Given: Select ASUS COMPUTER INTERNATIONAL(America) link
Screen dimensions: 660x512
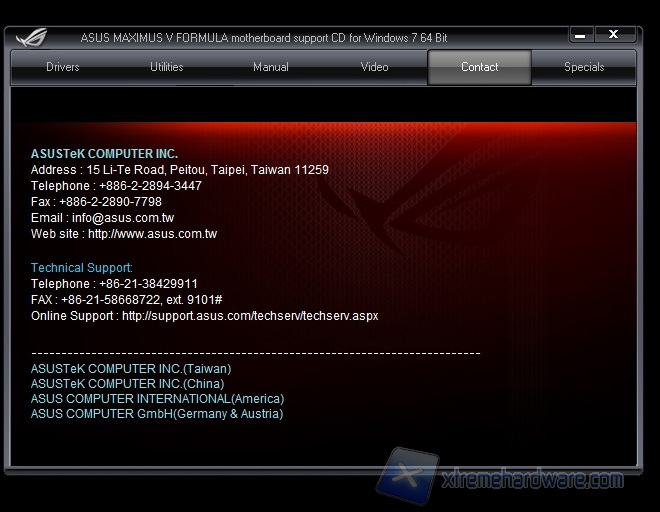Looking at the screenshot, I should [x=157, y=399].
